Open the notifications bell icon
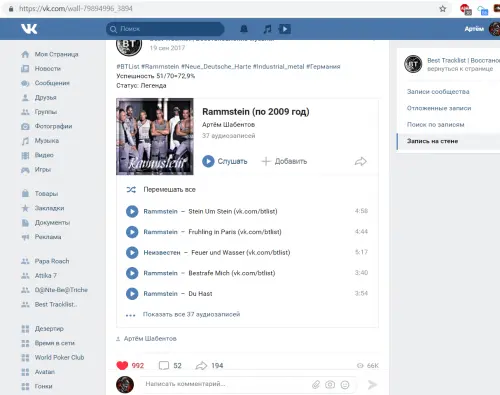 [x=244, y=29]
